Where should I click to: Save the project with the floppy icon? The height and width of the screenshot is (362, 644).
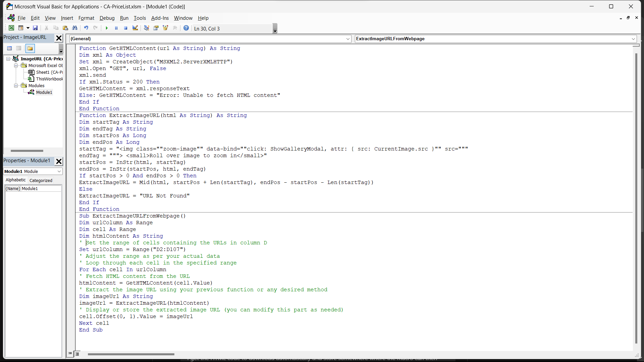[x=35, y=28]
